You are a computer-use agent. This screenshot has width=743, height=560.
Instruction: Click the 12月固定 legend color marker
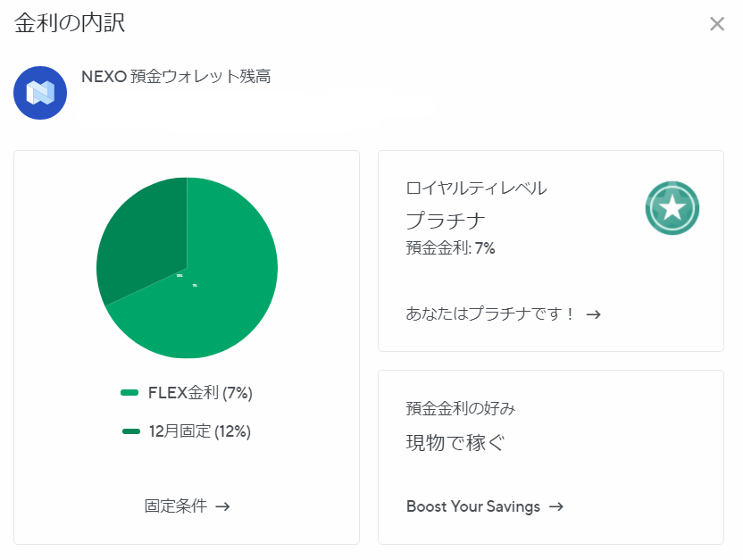point(131,431)
